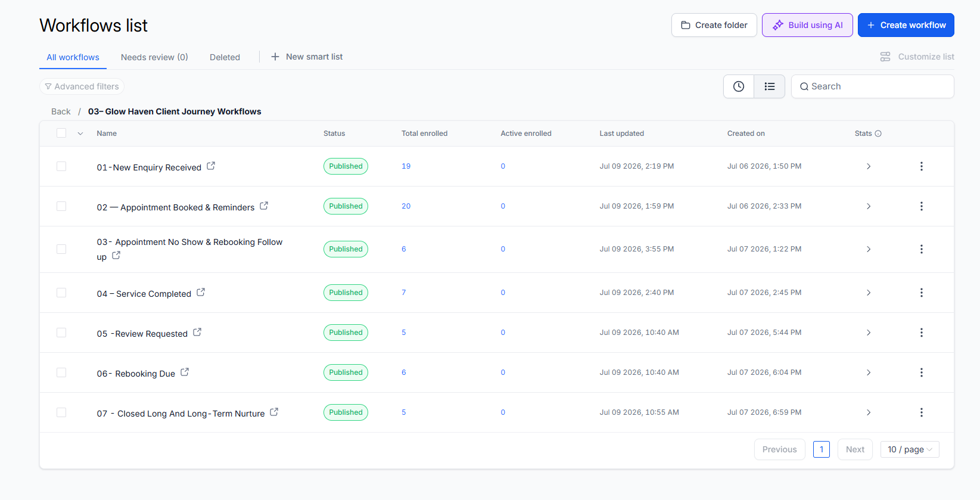
Task: Open 07 Closed Long-Term Nurture external link icon
Action: (274, 412)
